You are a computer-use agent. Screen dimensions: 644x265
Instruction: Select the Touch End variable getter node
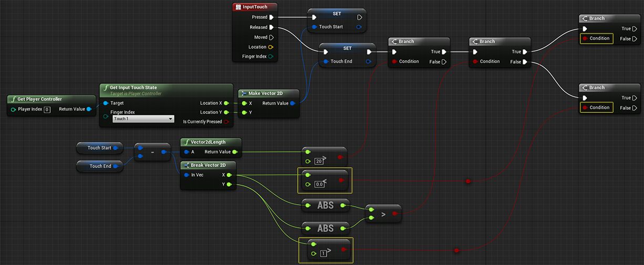coord(100,166)
